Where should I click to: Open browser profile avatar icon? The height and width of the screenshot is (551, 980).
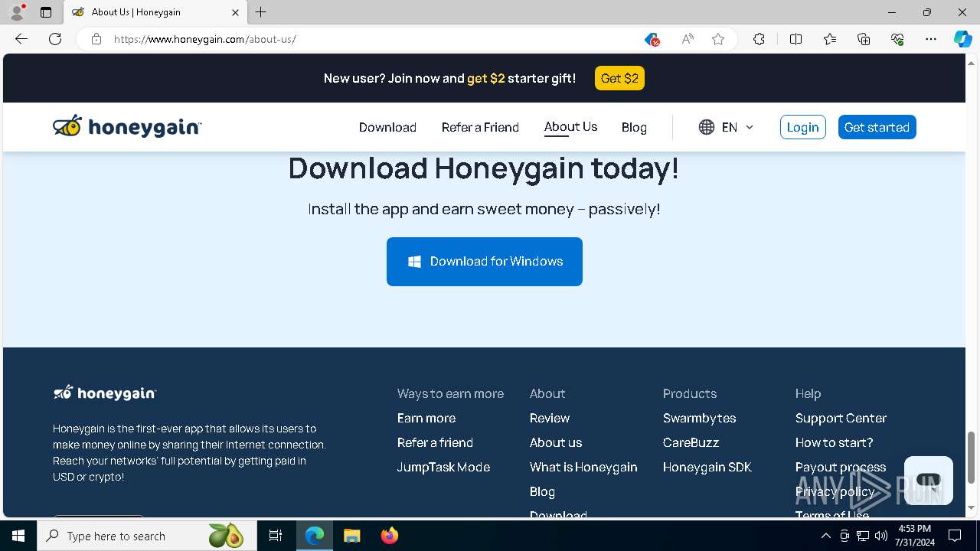[x=17, y=12]
